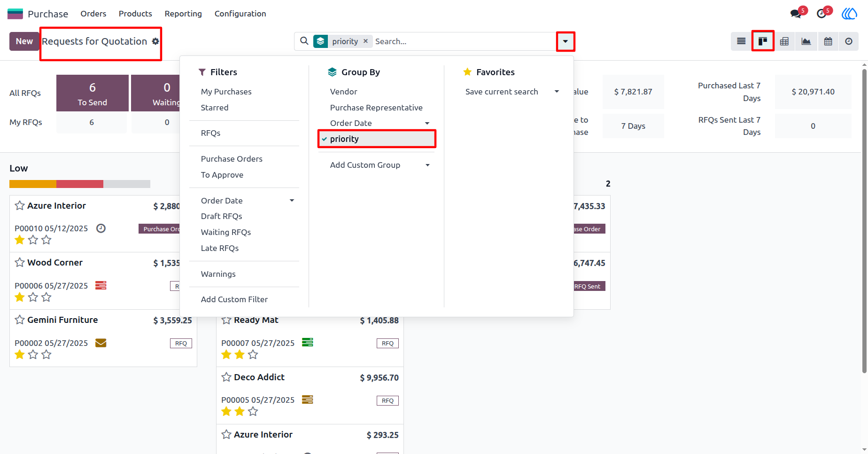Remove the priority facet from search
868x454 pixels.
click(365, 41)
